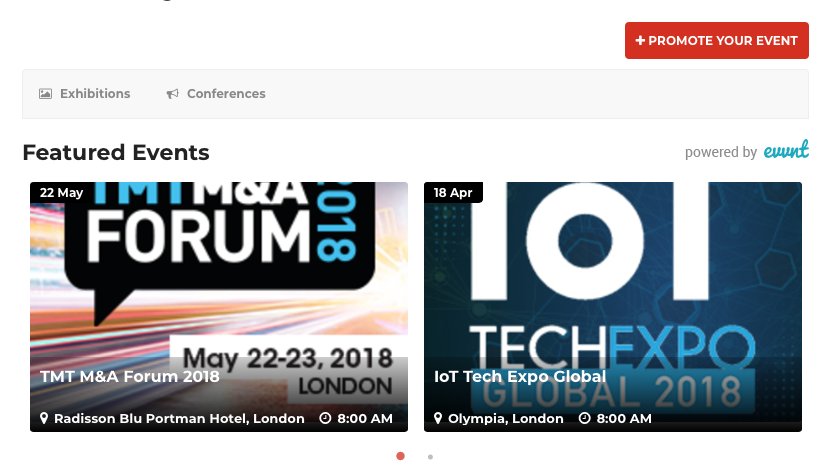Screen dimensions: 830x475
Task: Click the 22 May date badge
Action: click(x=61, y=192)
